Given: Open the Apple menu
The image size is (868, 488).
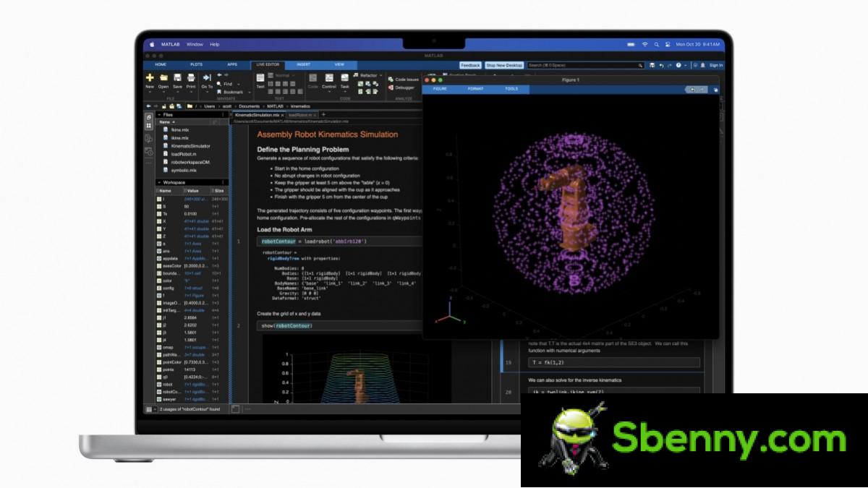Looking at the screenshot, I should coord(152,44).
